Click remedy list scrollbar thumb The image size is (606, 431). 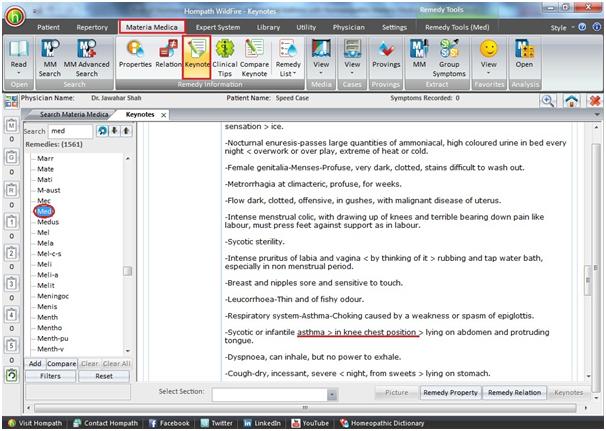click(x=128, y=271)
